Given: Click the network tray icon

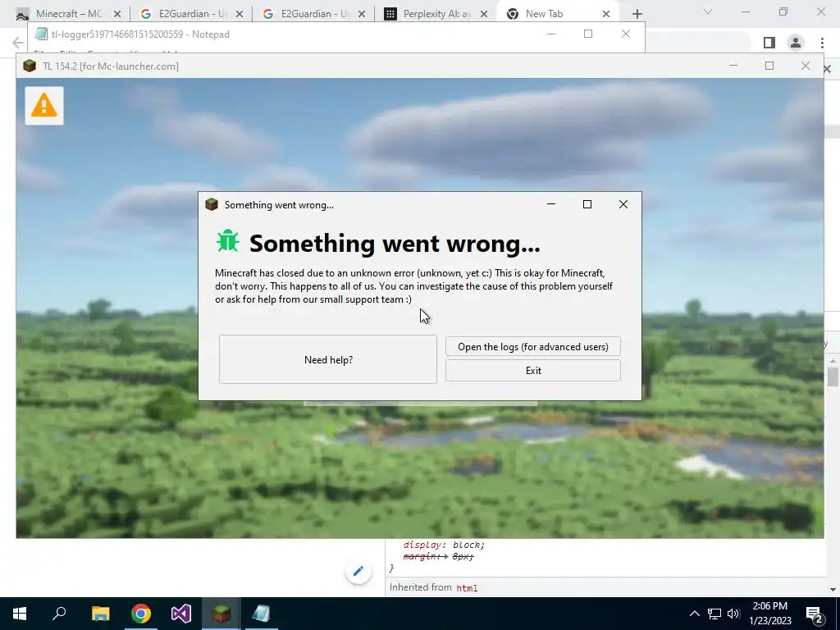Looking at the screenshot, I should (x=714, y=614).
